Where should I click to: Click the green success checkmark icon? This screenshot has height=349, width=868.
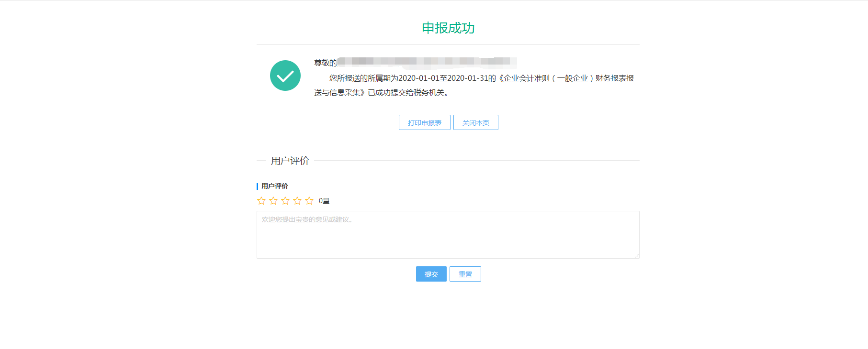click(285, 76)
